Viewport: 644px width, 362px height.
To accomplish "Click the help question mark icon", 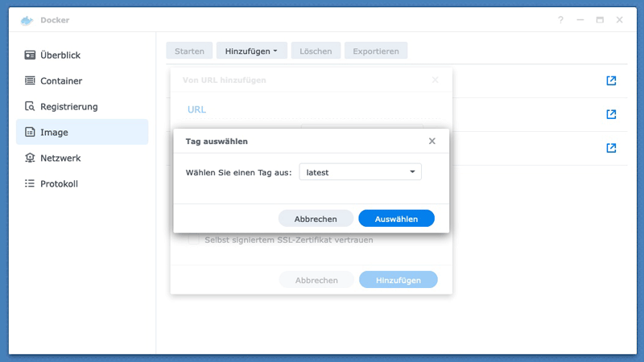I will coord(561,20).
